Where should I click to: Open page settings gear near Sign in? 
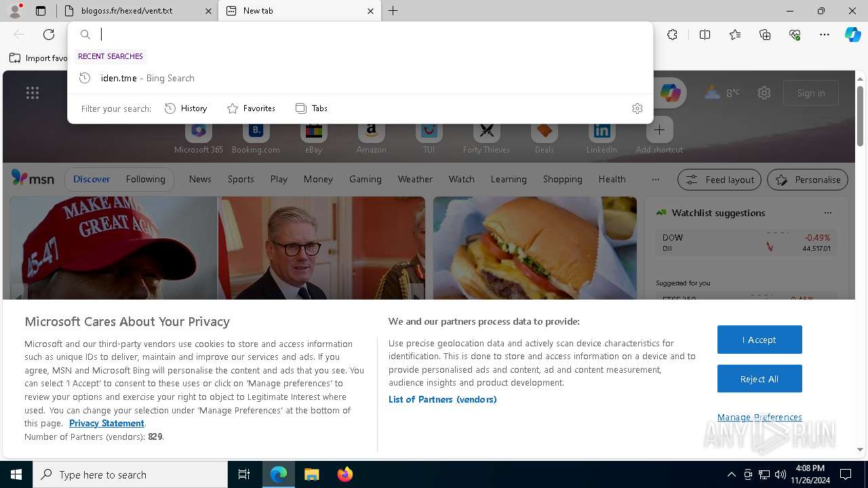[x=764, y=93]
